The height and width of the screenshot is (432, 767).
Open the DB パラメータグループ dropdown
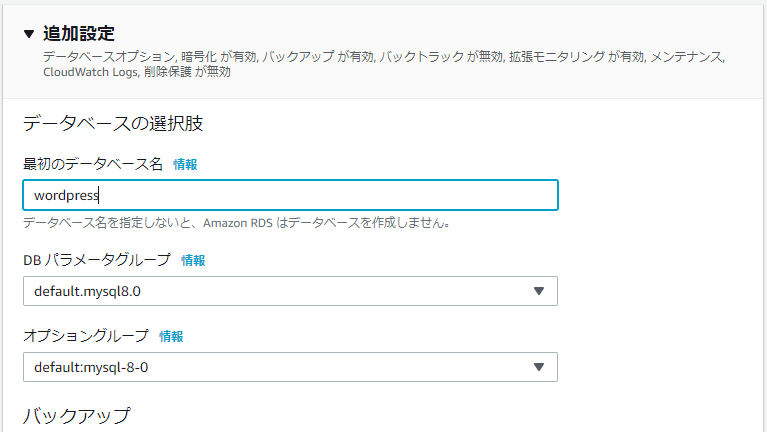(290, 291)
